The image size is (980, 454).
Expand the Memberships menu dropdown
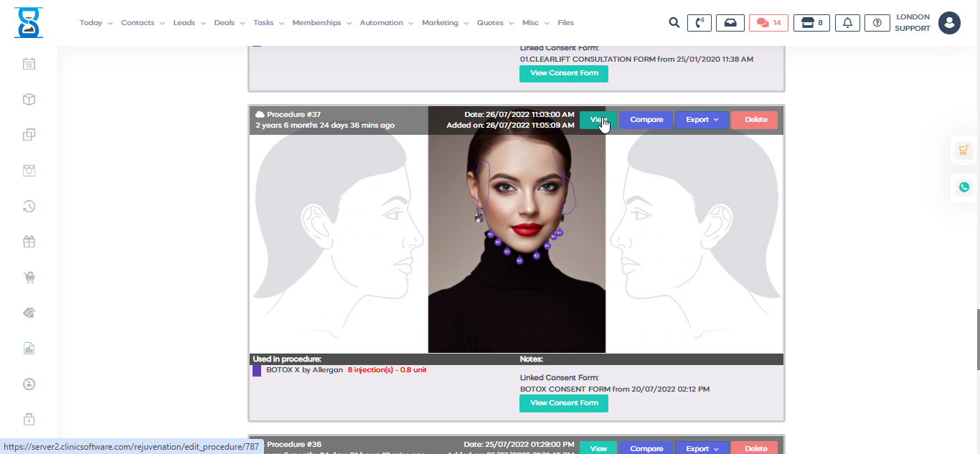click(321, 23)
